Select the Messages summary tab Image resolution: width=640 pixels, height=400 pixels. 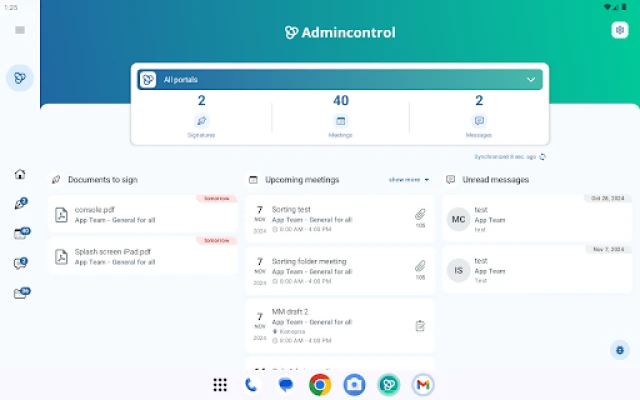click(x=479, y=117)
